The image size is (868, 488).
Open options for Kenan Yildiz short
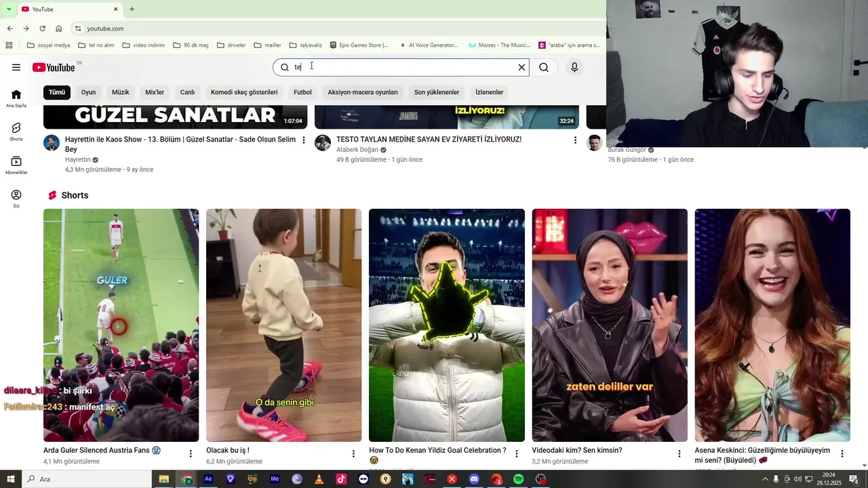click(x=516, y=454)
